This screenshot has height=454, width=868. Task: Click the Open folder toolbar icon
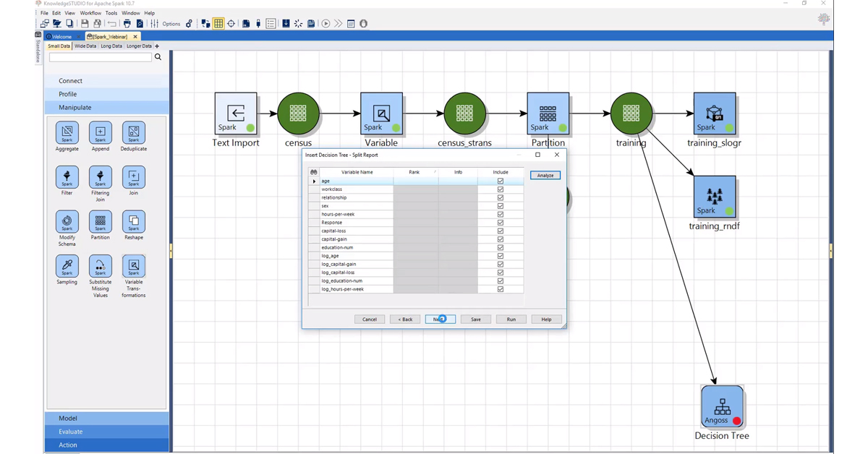pyautogui.click(x=57, y=24)
